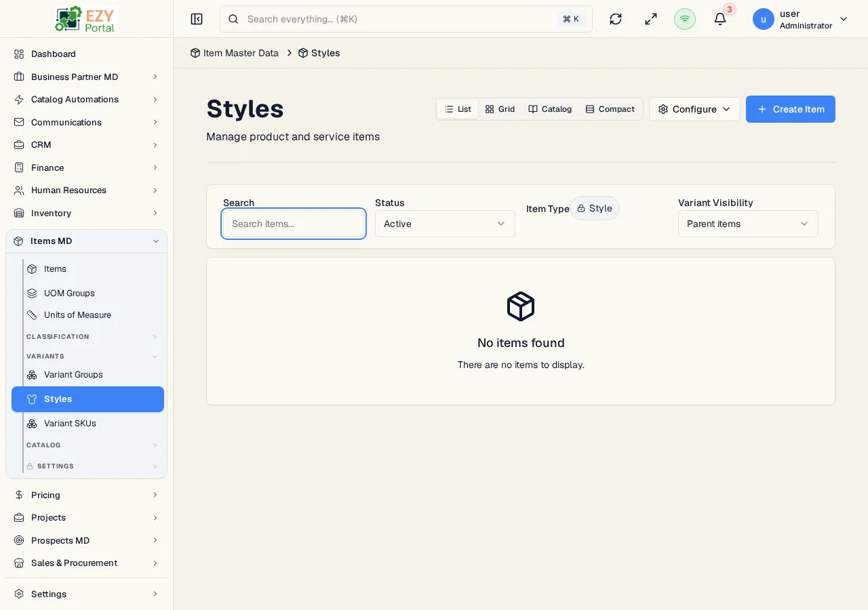Image resolution: width=868 pixels, height=610 pixels.
Task: Expand the Projects menu chevron
Action: tap(155, 517)
